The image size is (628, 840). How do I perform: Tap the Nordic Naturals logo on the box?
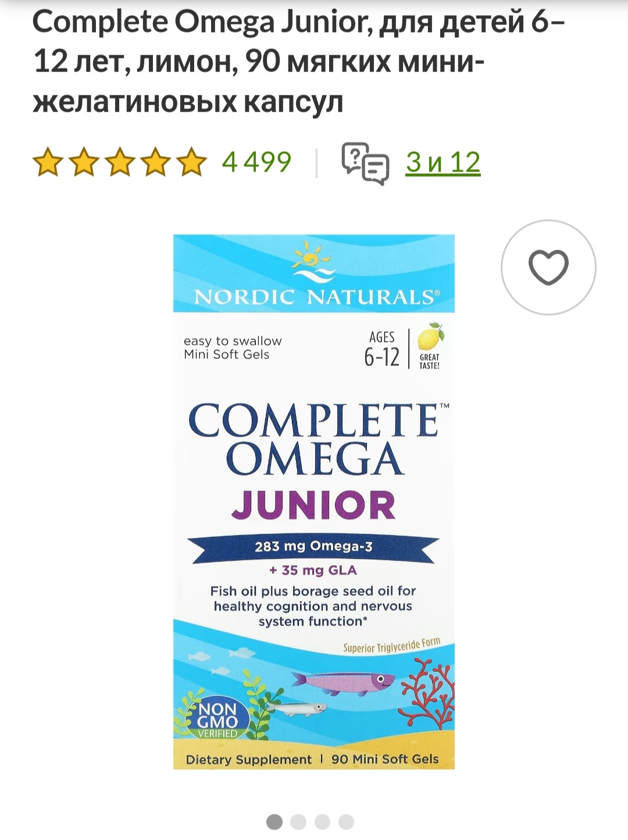pyautogui.click(x=314, y=273)
